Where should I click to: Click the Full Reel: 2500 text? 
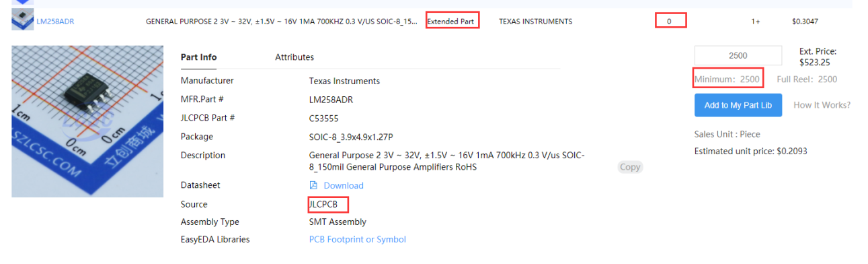coord(807,79)
